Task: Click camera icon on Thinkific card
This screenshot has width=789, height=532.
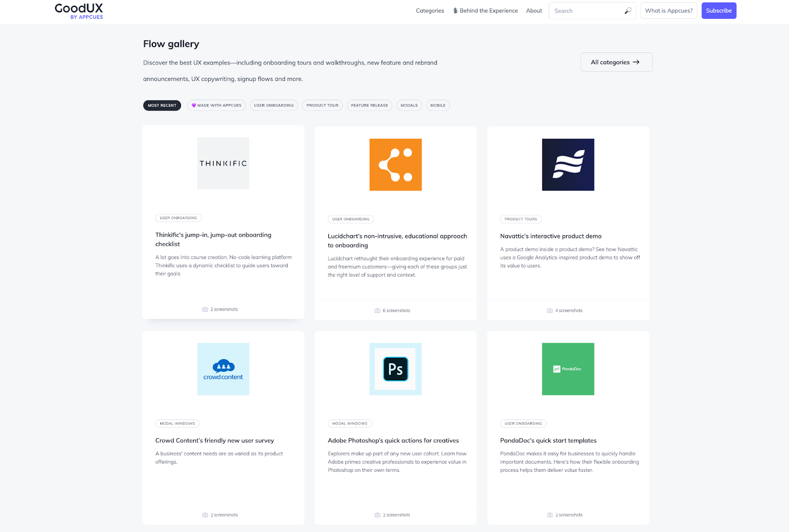Action: click(x=205, y=310)
